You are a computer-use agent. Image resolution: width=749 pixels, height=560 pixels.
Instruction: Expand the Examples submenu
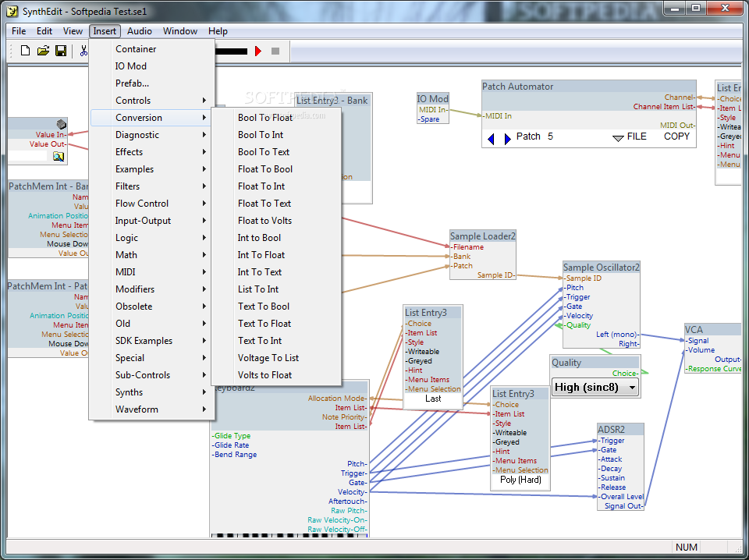152,169
